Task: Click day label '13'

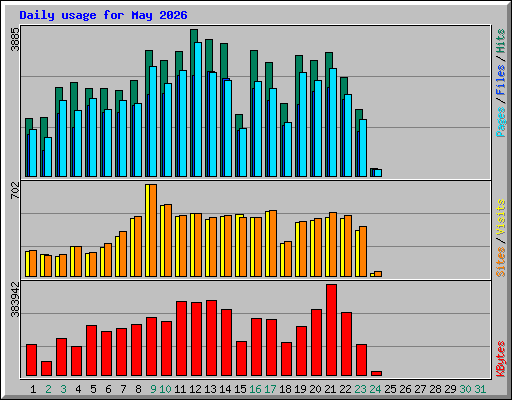Action: pos(210,389)
